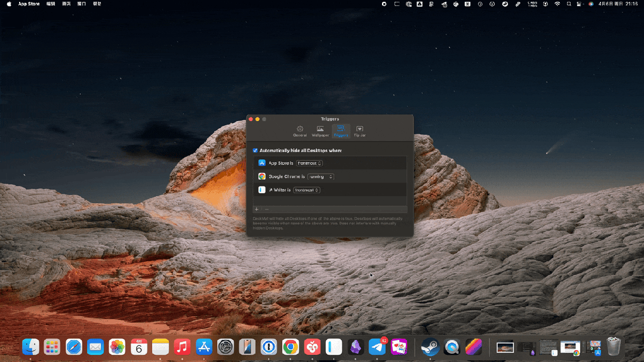Add a new trigger with plus button
This screenshot has width=644, height=362.
pyautogui.click(x=257, y=209)
